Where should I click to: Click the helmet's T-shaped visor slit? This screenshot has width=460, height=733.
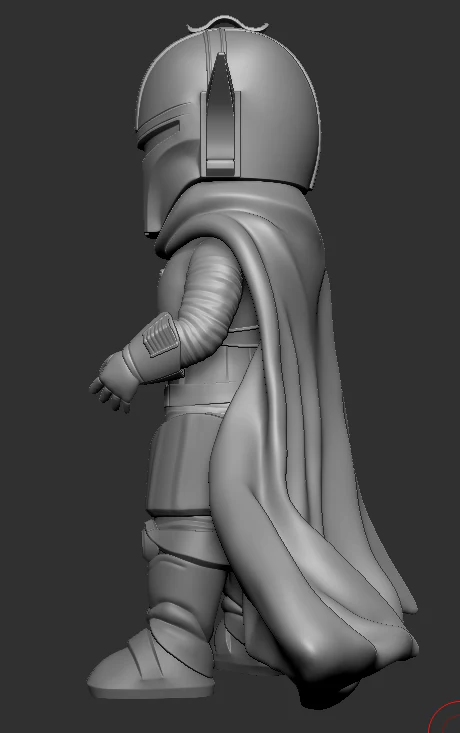pos(161,129)
